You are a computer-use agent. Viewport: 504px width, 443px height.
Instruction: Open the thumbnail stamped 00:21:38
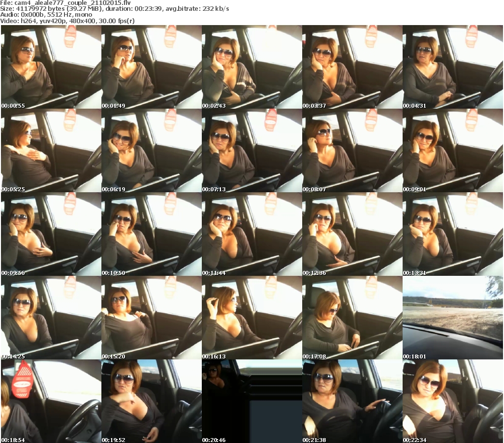(352, 401)
